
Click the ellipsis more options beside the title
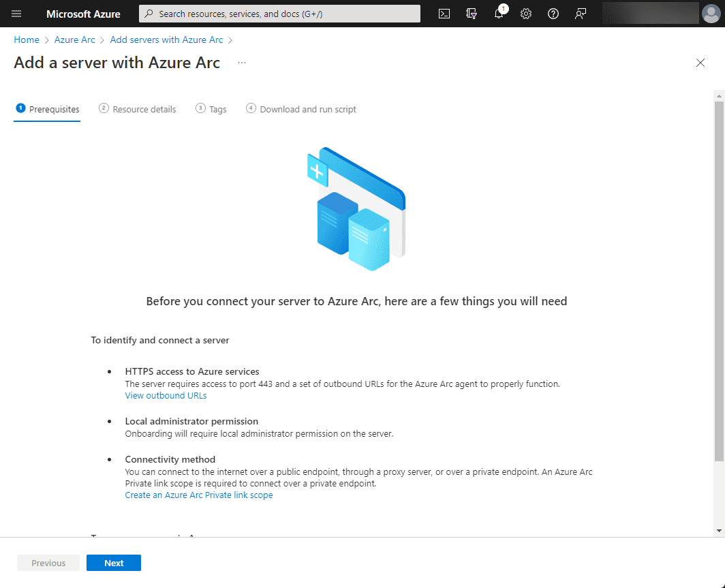pos(242,63)
